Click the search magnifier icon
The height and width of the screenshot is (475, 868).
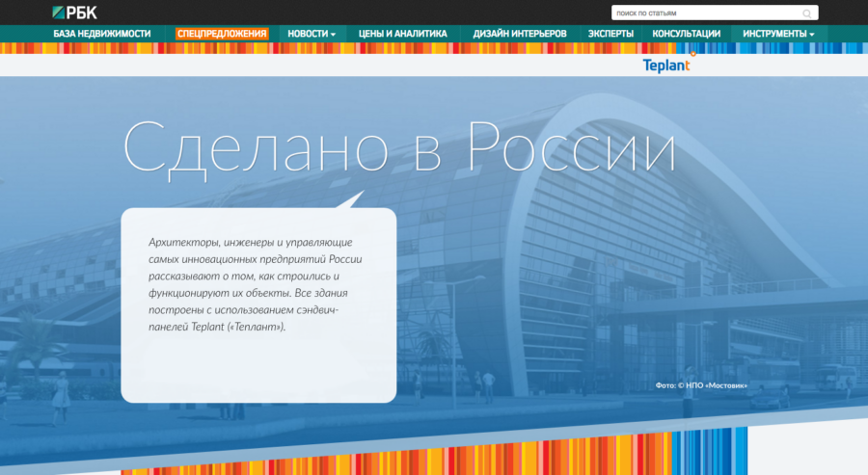point(806,13)
